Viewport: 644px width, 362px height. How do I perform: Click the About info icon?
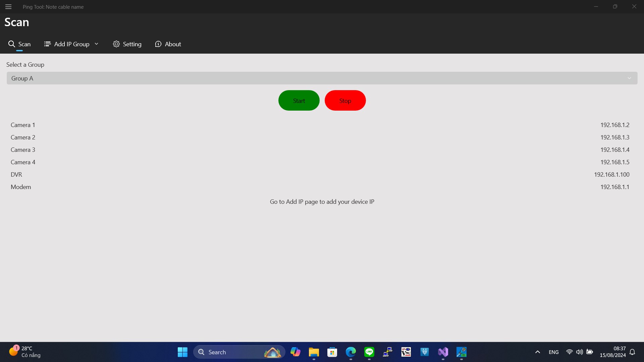click(x=158, y=44)
